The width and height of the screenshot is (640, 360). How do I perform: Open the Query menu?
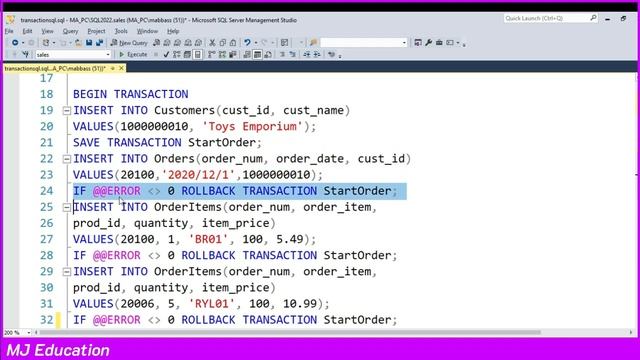[x=70, y=31]
